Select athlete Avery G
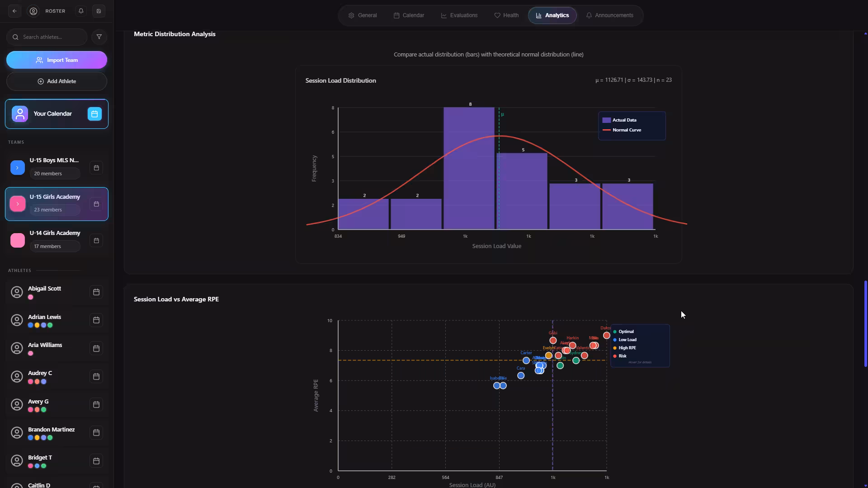Screen dimensions: 868x488 coord(57,405)
